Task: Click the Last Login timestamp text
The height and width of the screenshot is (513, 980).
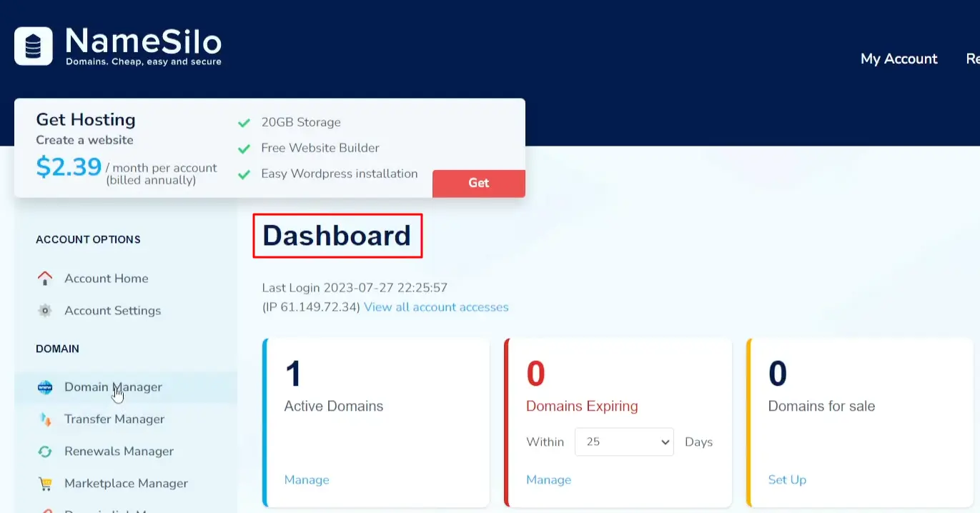Action: point(355,289)
